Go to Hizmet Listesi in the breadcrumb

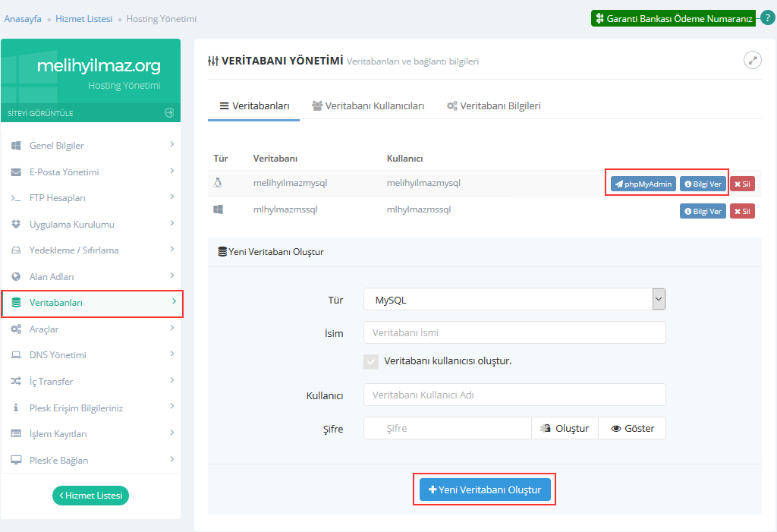[83, 18]
